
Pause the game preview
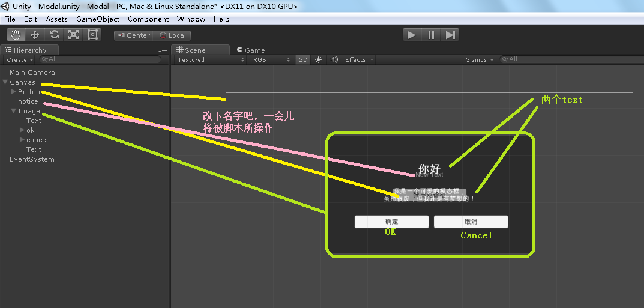coord(431,35)
